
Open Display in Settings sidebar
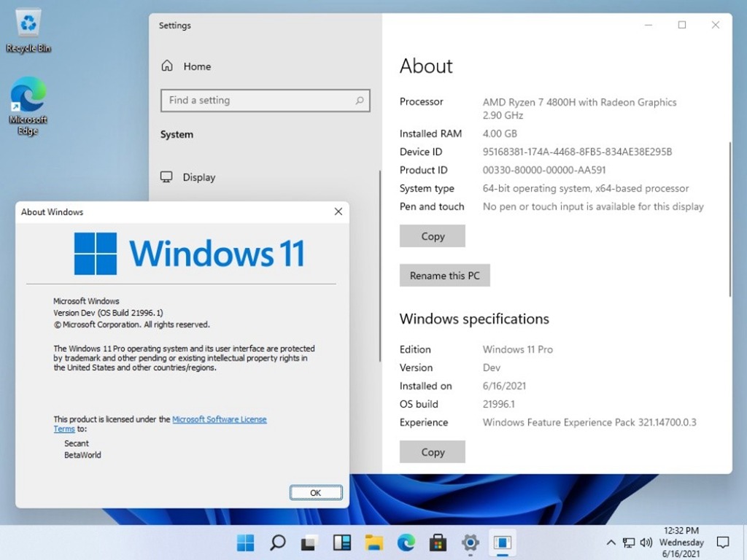pos(199,177)
